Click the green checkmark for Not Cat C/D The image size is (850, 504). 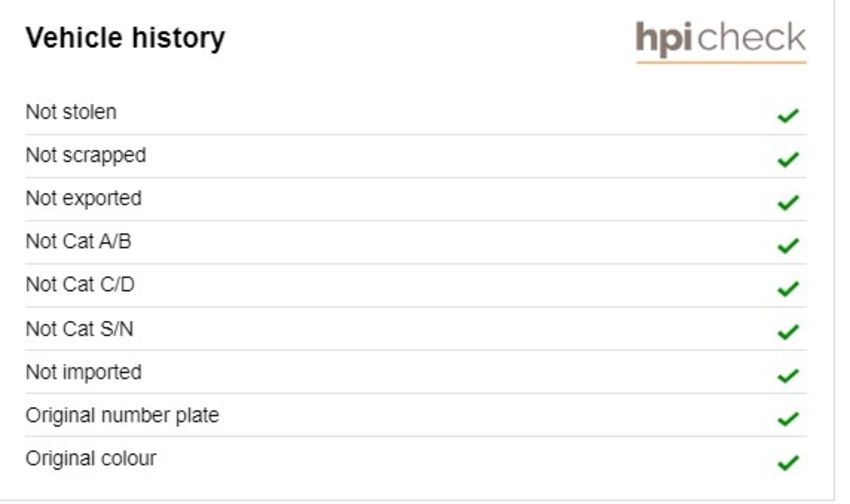788,288
